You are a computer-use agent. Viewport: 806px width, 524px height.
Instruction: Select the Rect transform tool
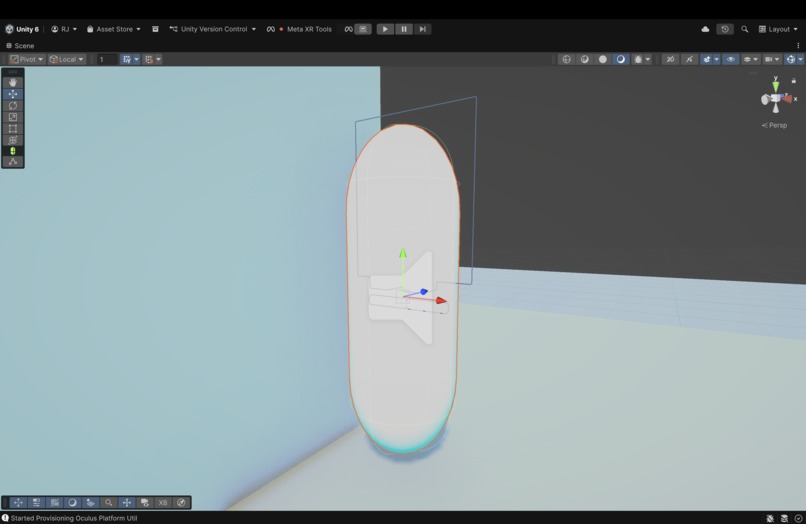coord(13,129)
